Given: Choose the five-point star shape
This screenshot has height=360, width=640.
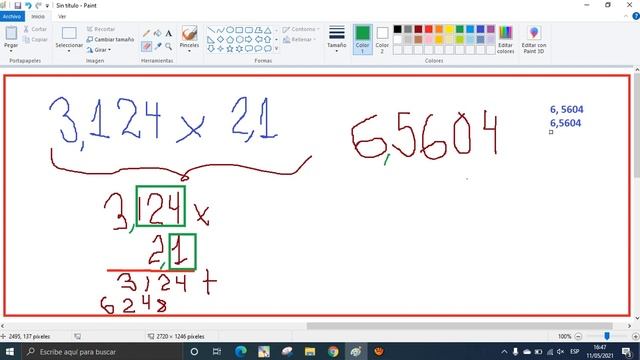Looking at the screenshot, I should click(x=230, y=49).
